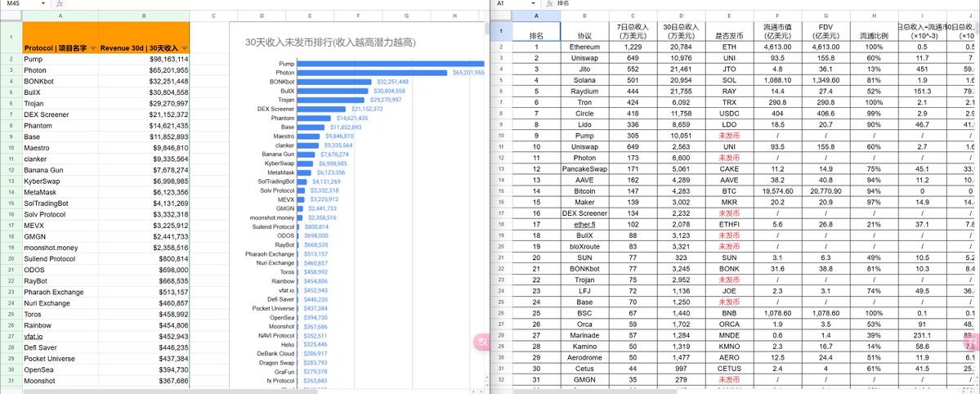The height and width of the screenshot is (394, 980).
Task: Select the $14,621,435 cell in left table
Action: [x=144, y=126]
